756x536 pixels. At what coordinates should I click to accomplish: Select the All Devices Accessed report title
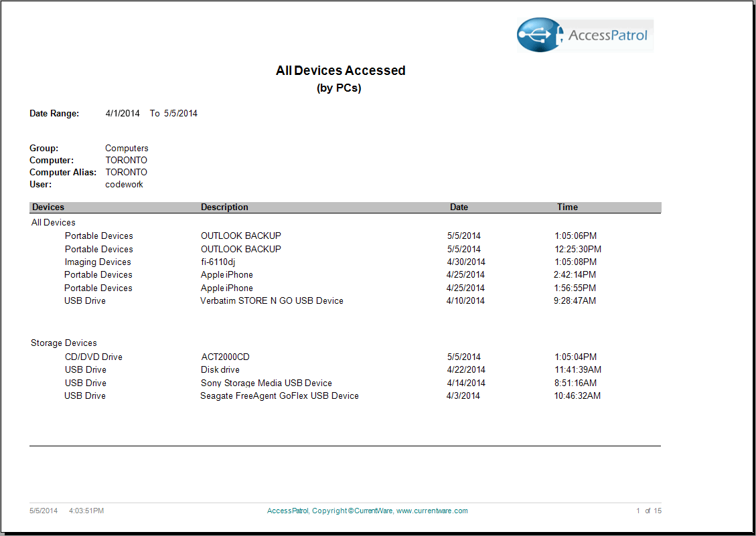point(340,70)
